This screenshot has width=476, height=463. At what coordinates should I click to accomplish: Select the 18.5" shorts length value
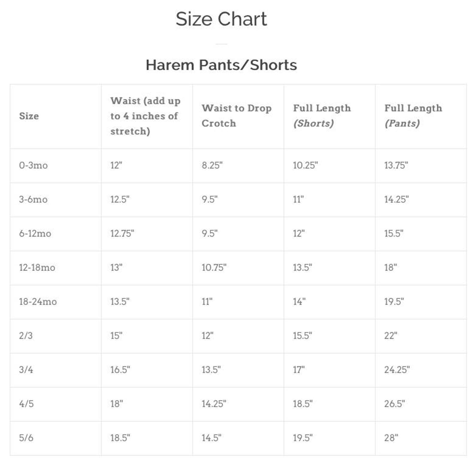tap(303, 404)
